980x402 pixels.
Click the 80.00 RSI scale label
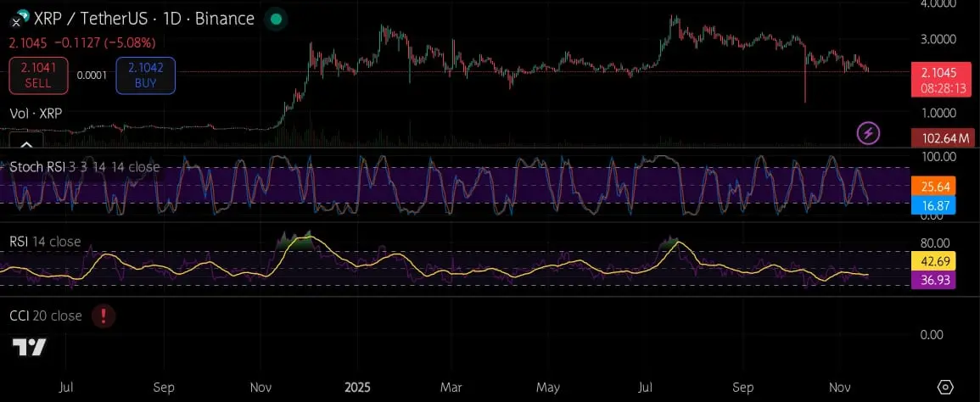[x=936, y=243]
